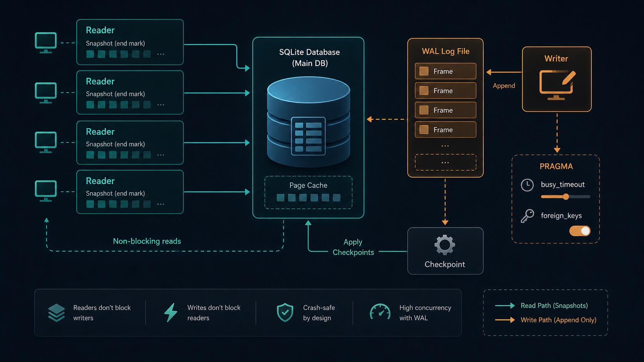Click the clock icon beside busy_timeout
The width and height of the screenshot is (644, 362).
point(527,185)
